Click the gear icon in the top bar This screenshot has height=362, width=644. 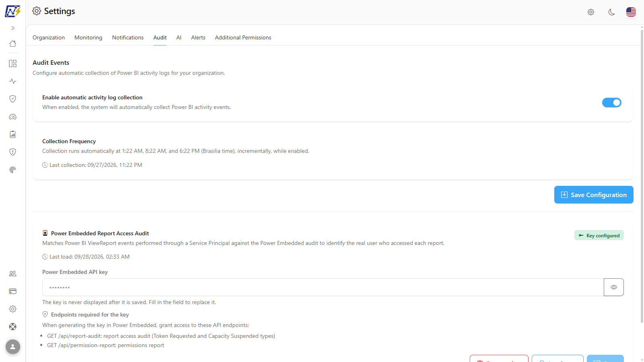coord(591,12)
